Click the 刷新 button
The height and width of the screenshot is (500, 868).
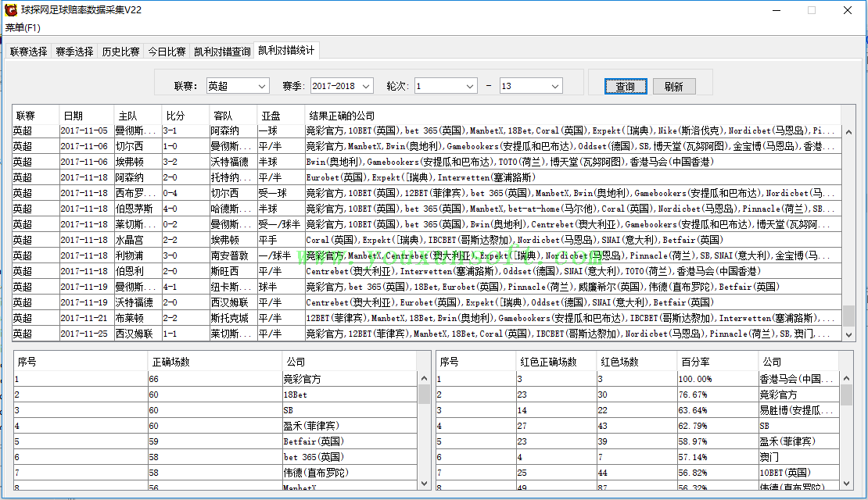click(674, 86)
